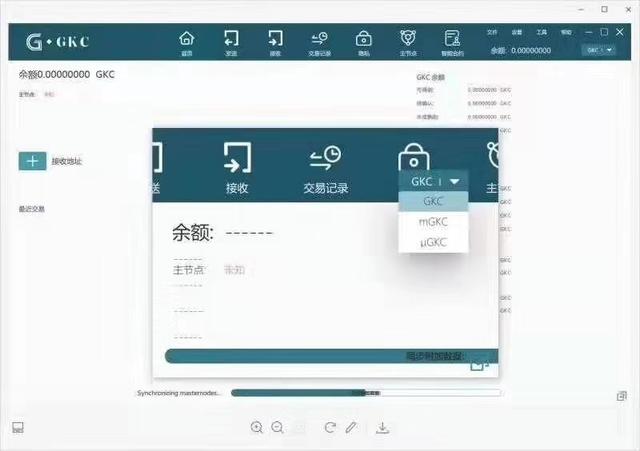Screen dimensions: 640x451
Task: Click the 最近交易 label
Action: pyautogui.click(x=31, y=209)
